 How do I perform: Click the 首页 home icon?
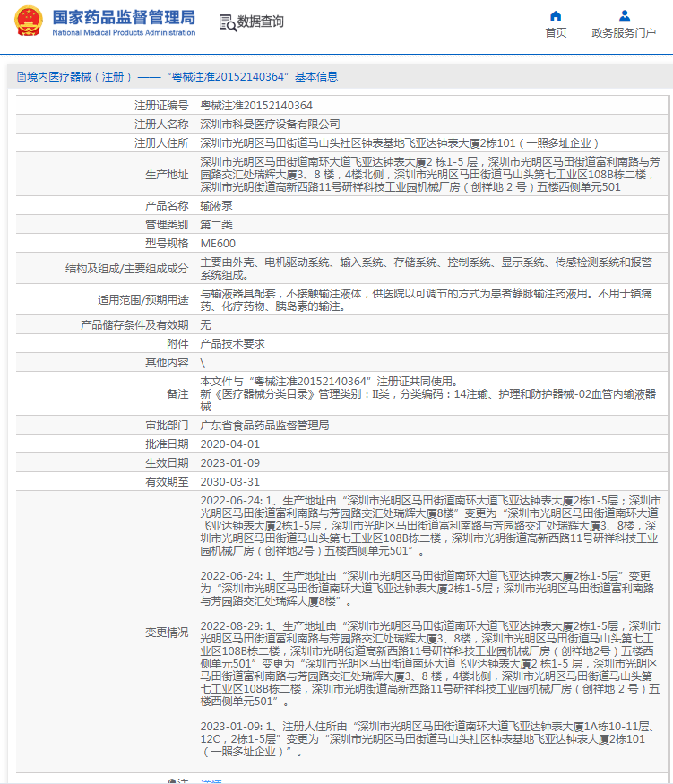556,15
